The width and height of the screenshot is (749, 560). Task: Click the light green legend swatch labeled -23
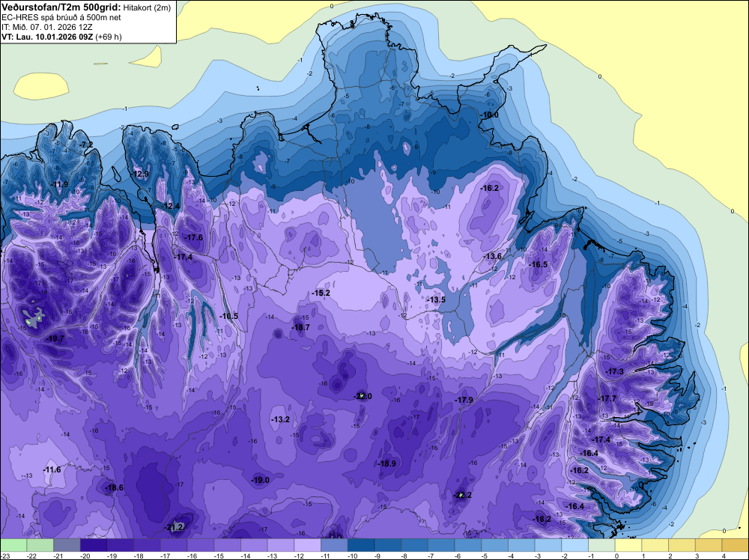point(13,545)
